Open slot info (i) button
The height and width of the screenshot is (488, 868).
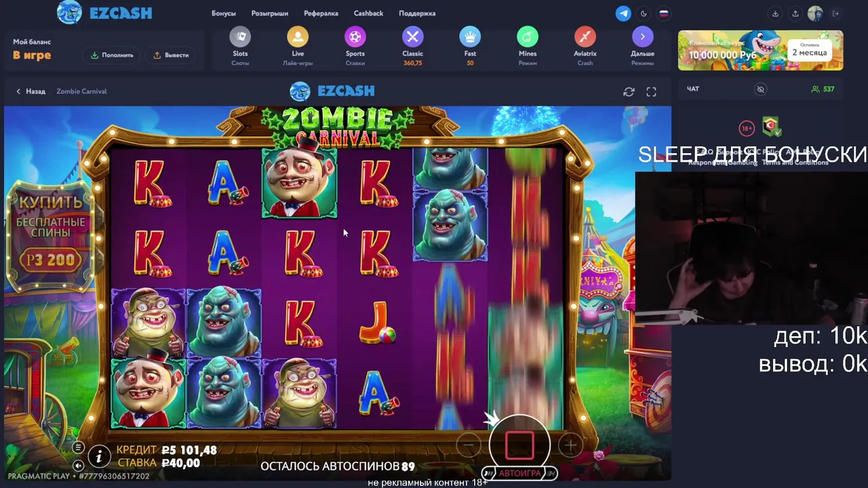click(99, 457)
